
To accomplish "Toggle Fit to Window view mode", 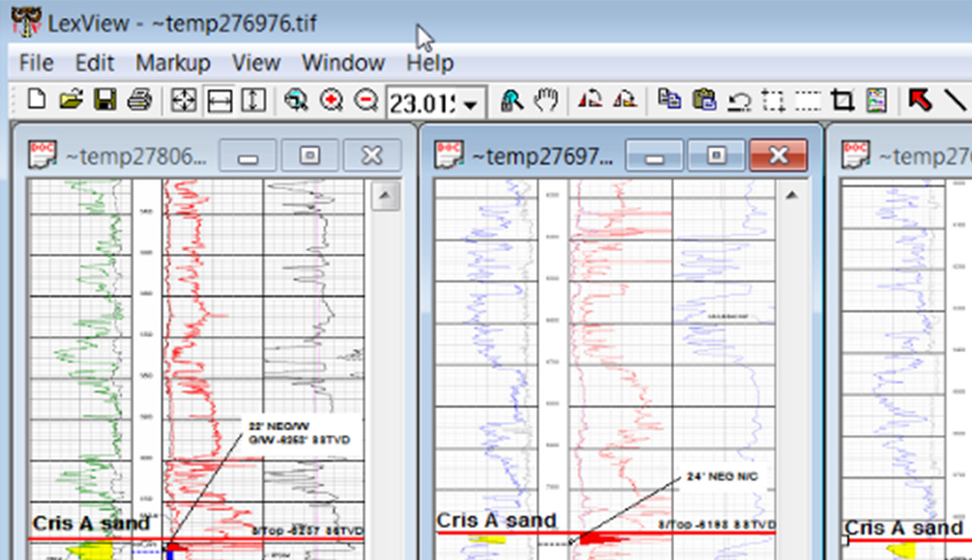I will click(x=183, y=101).
